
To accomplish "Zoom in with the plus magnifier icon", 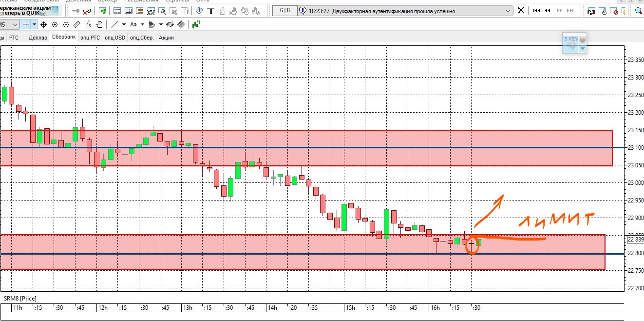I will [55, 24].
